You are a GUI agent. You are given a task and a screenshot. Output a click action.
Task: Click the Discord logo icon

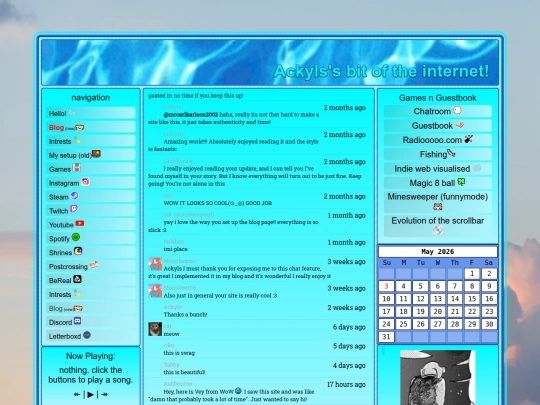(77, 321)
